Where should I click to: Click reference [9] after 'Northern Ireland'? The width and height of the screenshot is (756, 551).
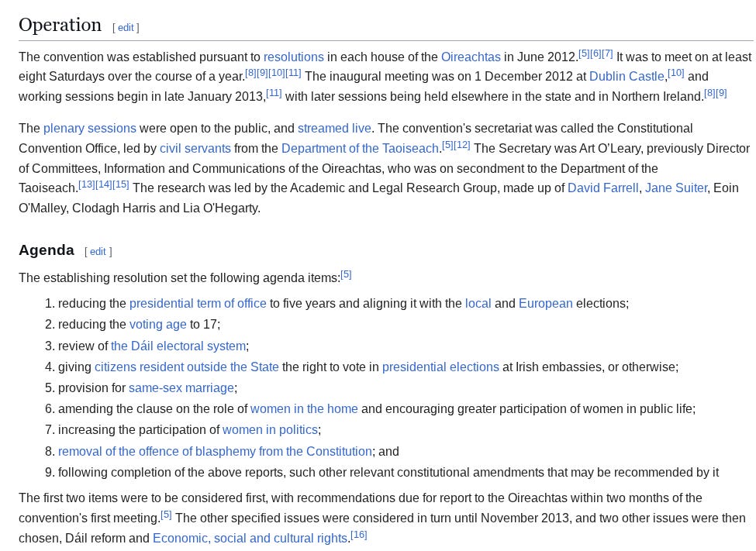(x=721, y=93)
